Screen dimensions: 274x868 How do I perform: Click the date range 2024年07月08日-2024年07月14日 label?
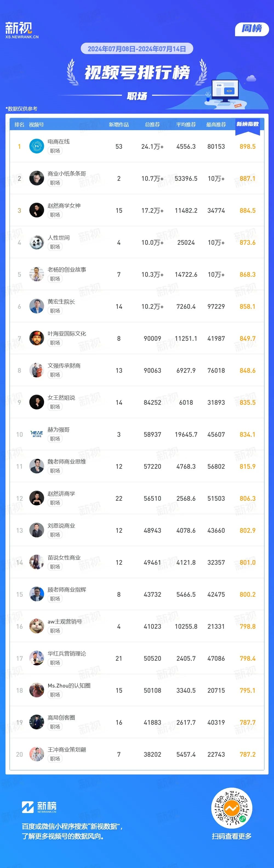point(137,49)
